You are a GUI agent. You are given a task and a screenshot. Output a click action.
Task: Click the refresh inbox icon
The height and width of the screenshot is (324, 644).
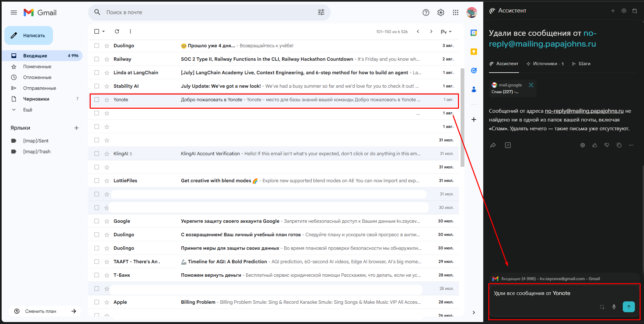[x=117, y=31]
